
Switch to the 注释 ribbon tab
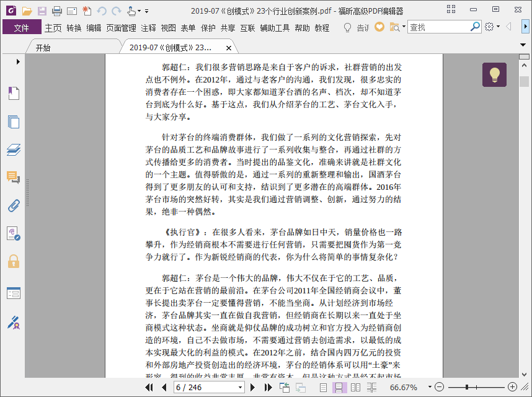pos(148,28)
